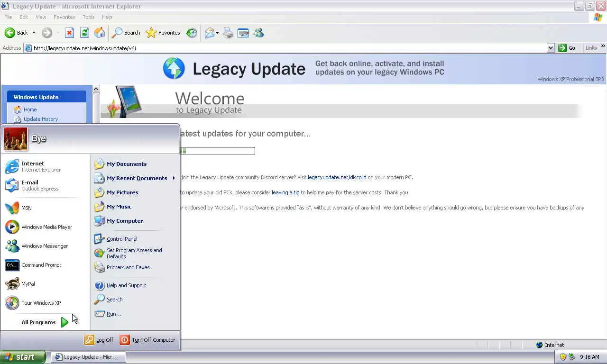Click the Go button
This screenshot has height=364, width=607.
[x=568, y=48]
